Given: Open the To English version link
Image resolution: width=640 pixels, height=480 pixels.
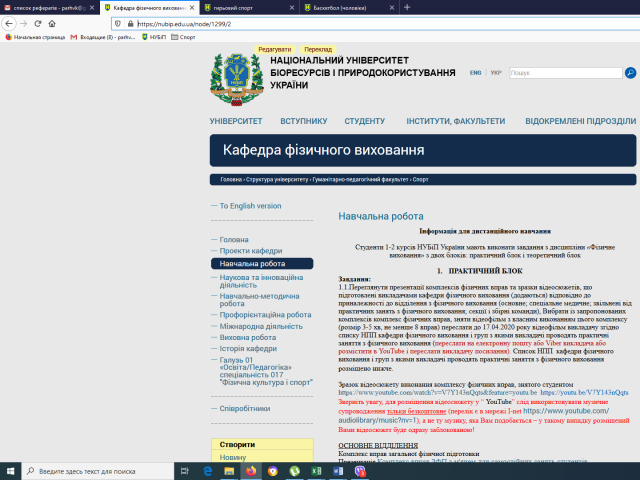Looking at the screenshot, I should point(250,206).
